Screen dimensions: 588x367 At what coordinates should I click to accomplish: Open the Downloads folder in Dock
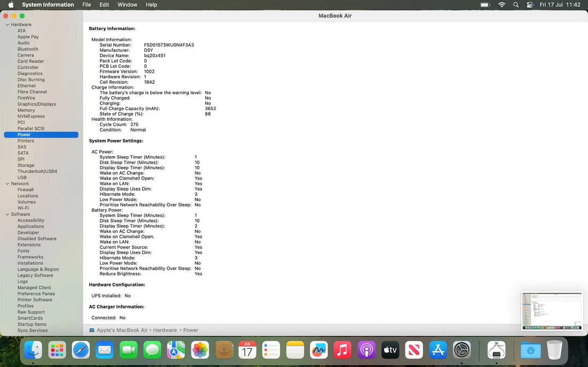coord(531,350)
